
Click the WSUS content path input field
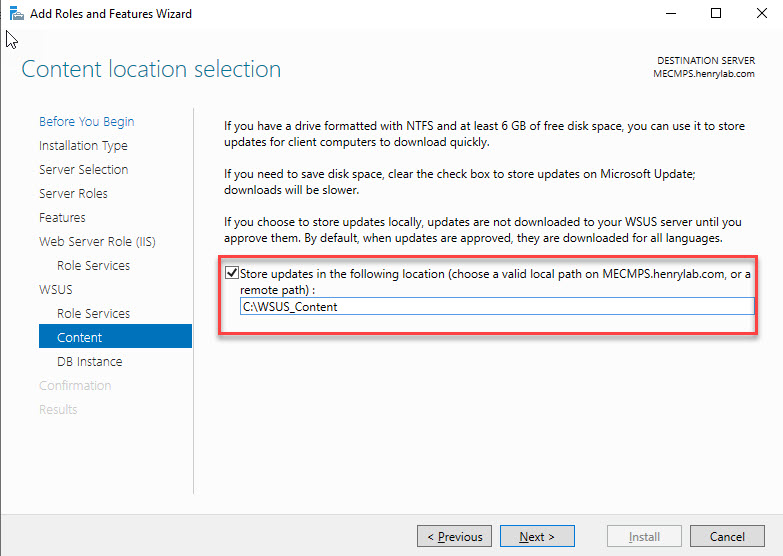point(496,307)
